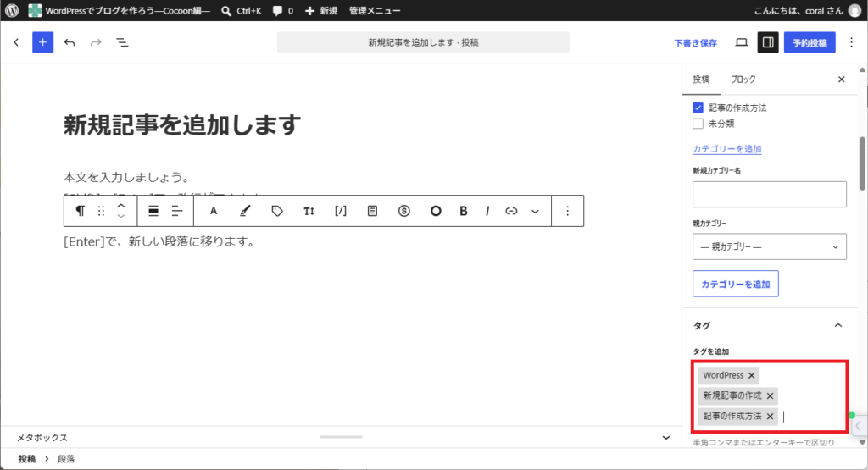Check the 未分類 category
This screenshot has width=868, height=470.
click(698, 124)
